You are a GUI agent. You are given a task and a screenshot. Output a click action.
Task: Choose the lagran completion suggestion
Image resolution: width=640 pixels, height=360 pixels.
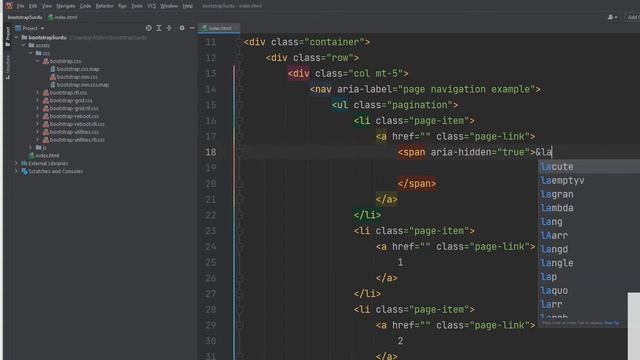tap(589, 194)
